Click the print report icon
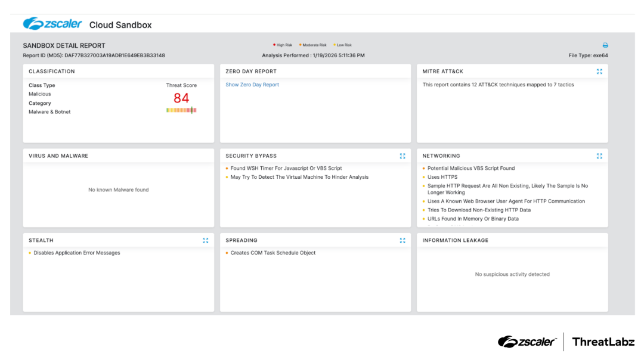This screenshot has height=357, width=644. click(x=605, y=45)
